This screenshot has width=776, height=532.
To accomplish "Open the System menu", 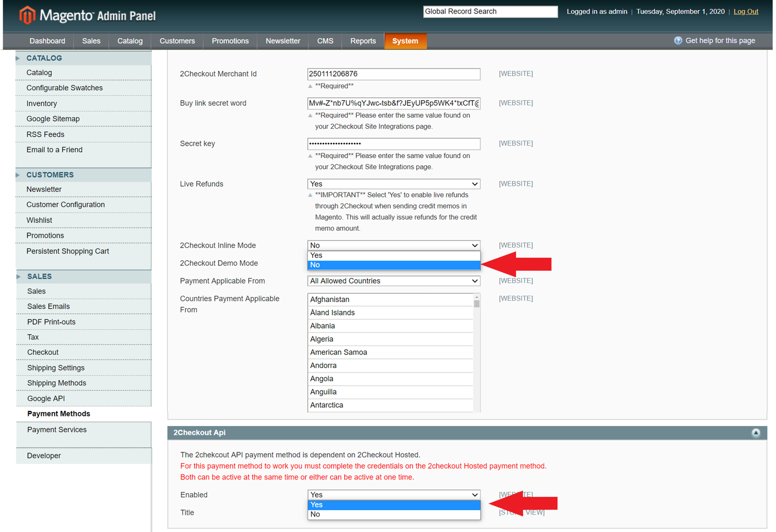I will (405, 41).
